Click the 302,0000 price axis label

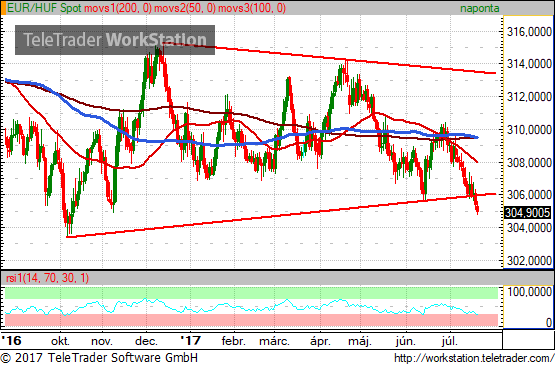[x=529, y=261]
